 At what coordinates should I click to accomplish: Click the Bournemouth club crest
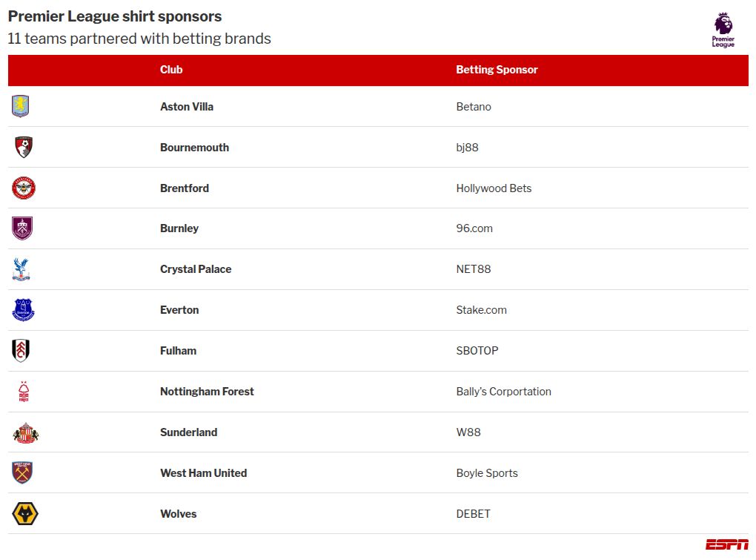(23, 147)
